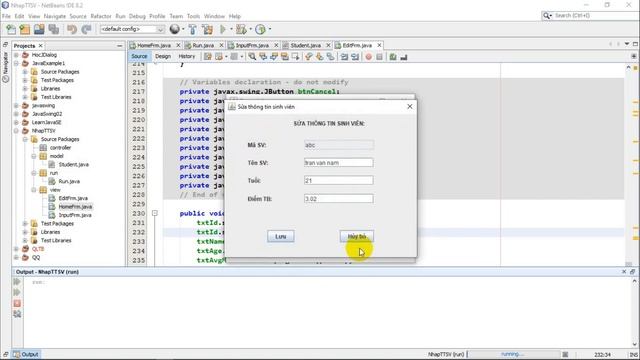640x360 pixels.
Task: Close the Run.java editor tab
Action: (222, 45)
